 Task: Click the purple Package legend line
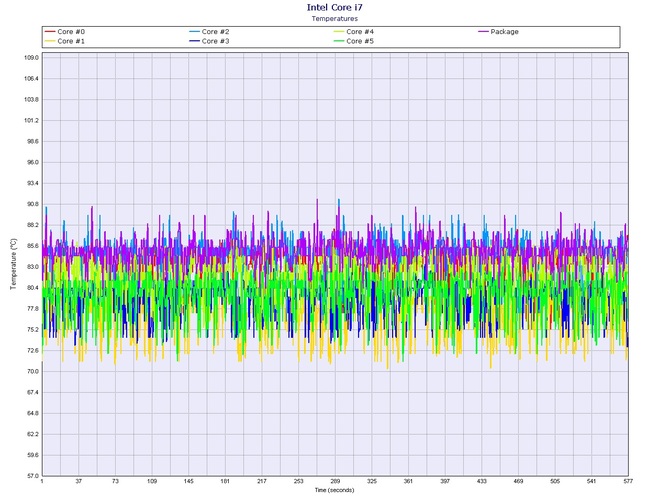[x=483, y=32]
